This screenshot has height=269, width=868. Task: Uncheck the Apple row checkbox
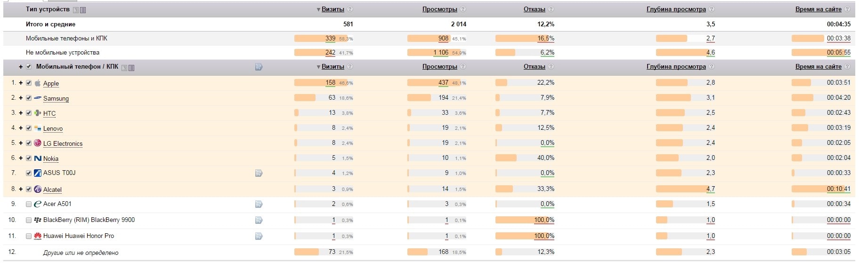(29, 83)
